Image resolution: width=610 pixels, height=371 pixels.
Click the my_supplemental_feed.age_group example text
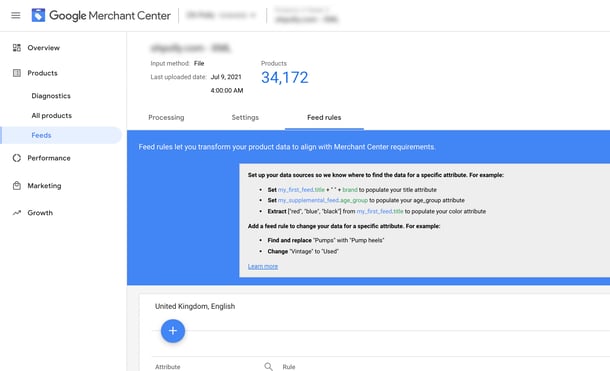tap(323, 200)
